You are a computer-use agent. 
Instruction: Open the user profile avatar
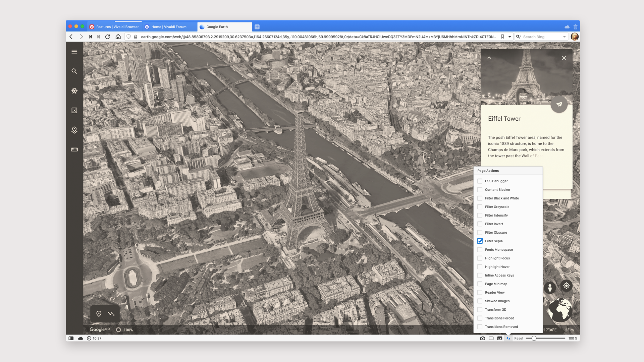tap(574, 37)
